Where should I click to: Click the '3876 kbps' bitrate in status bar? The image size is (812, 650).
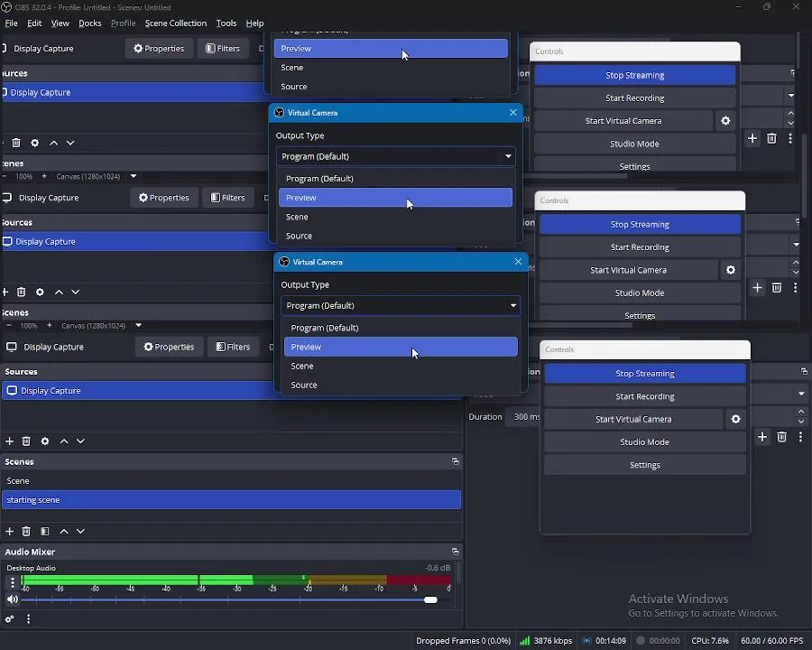click(x=552, y=641)
